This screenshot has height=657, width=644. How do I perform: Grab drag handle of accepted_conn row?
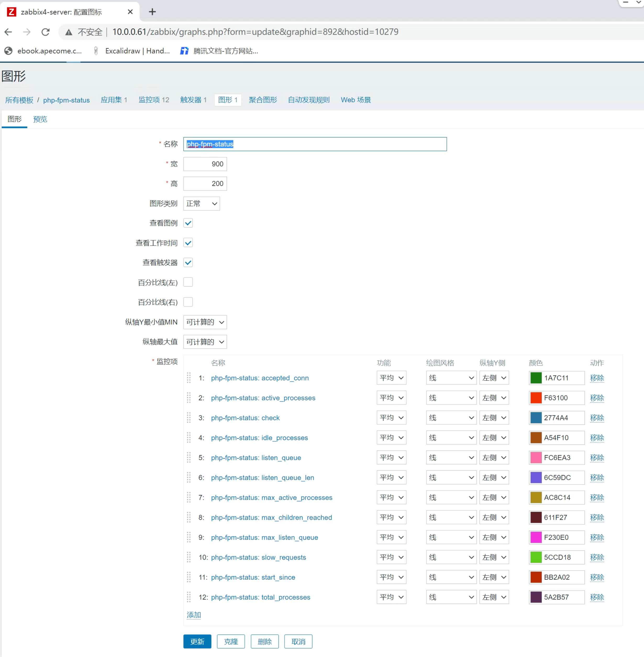pyautogui.click(x=189, y=378)
